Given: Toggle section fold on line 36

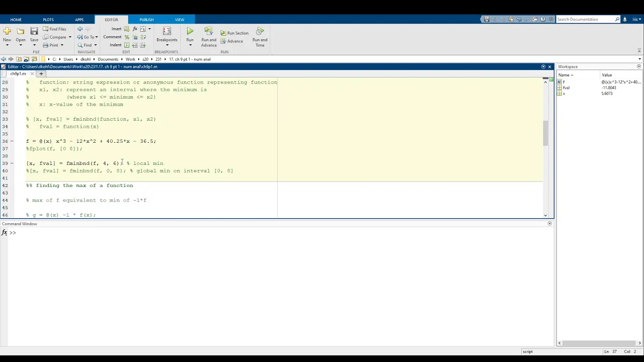Looking at the screenshot, I should click(x=12, y=141).
